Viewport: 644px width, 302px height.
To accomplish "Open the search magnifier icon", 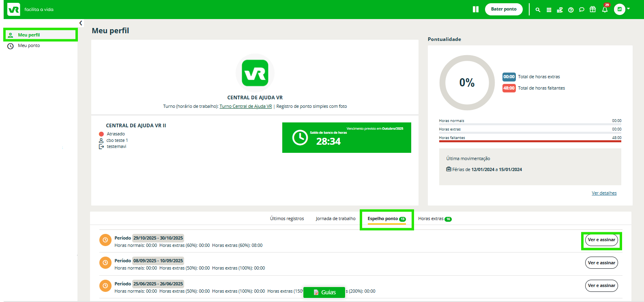I will pyautogui.click(x=538, y=10).
